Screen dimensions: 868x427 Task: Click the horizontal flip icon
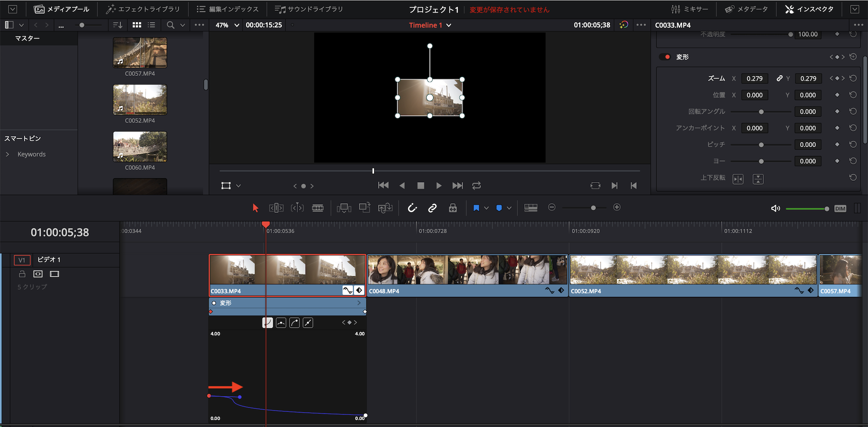(x=738, y=179)
